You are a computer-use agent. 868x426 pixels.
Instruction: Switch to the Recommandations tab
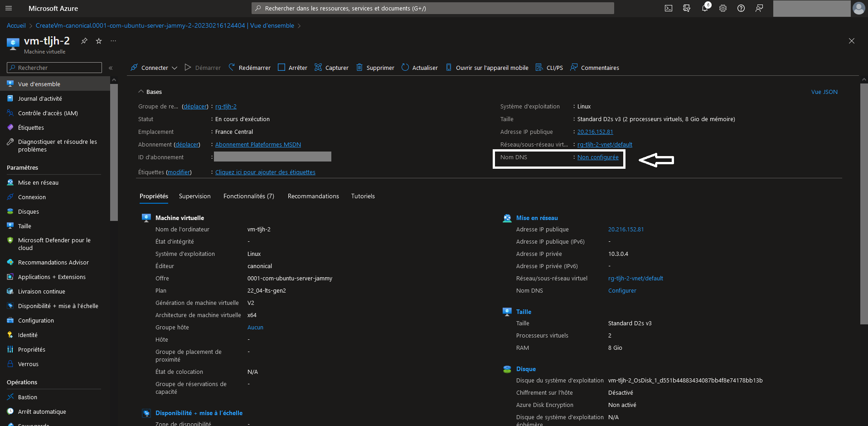tap(313, 196)
